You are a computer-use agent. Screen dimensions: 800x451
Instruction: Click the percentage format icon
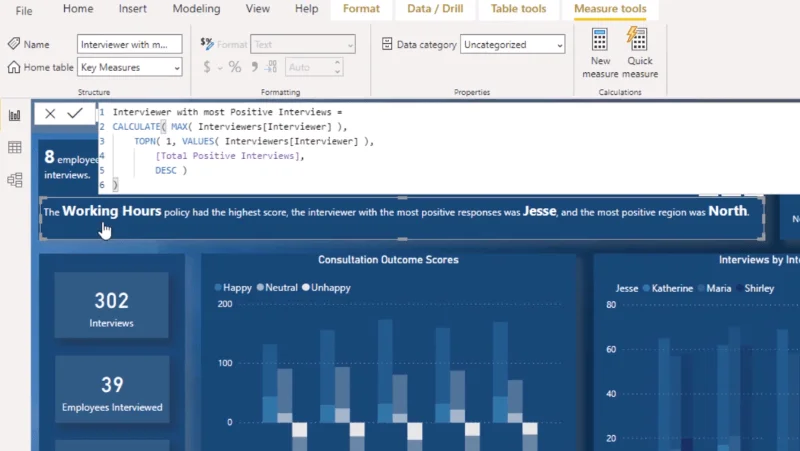click(235, 67)
